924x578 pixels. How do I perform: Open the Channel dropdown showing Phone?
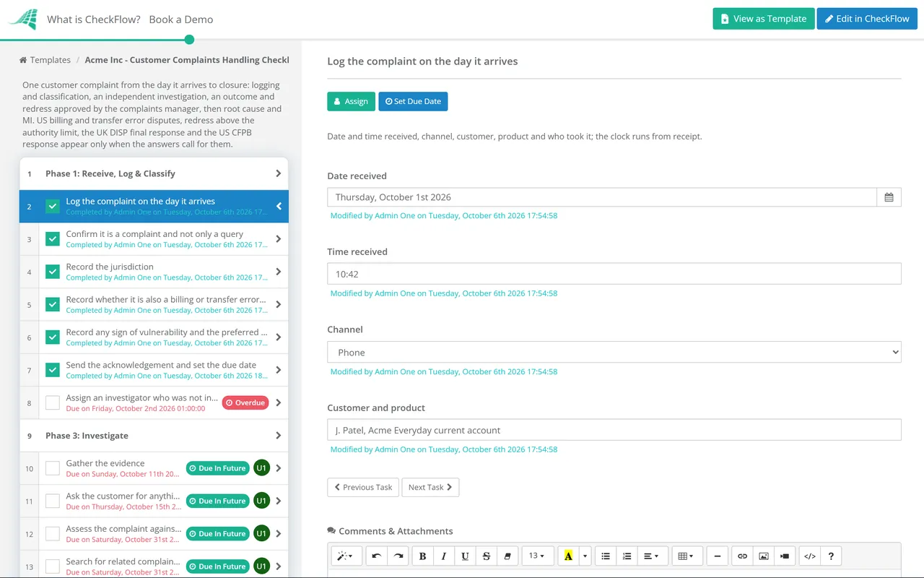point(614,353)
